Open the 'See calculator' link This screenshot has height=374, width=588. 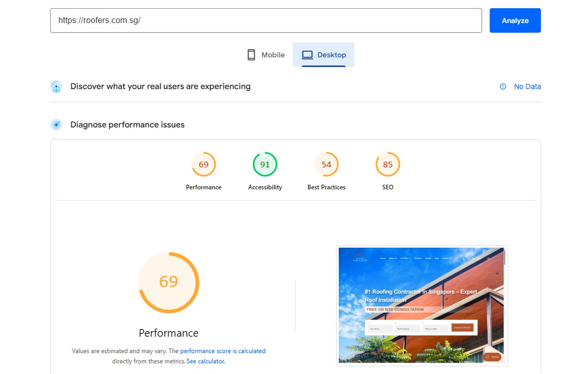pos(206,361)
